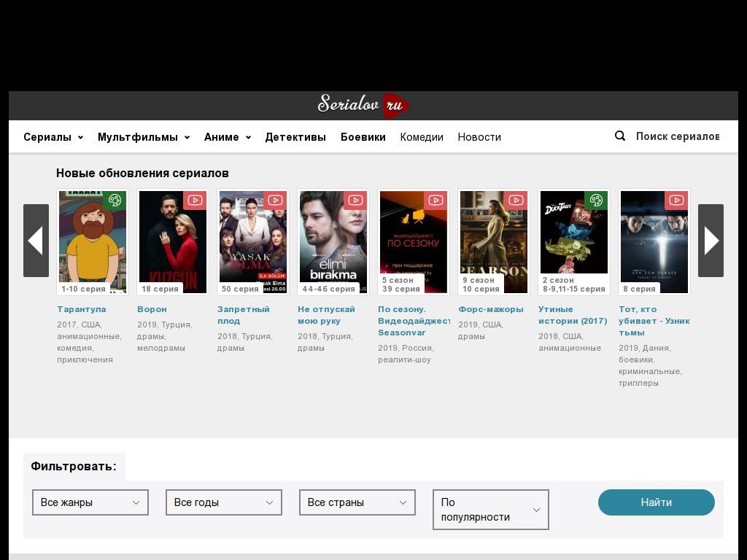The height and width of the screenshot is (560, 747).
Task: Go to Боевики section
Action: pyautogui.click(x=363, y=137)
